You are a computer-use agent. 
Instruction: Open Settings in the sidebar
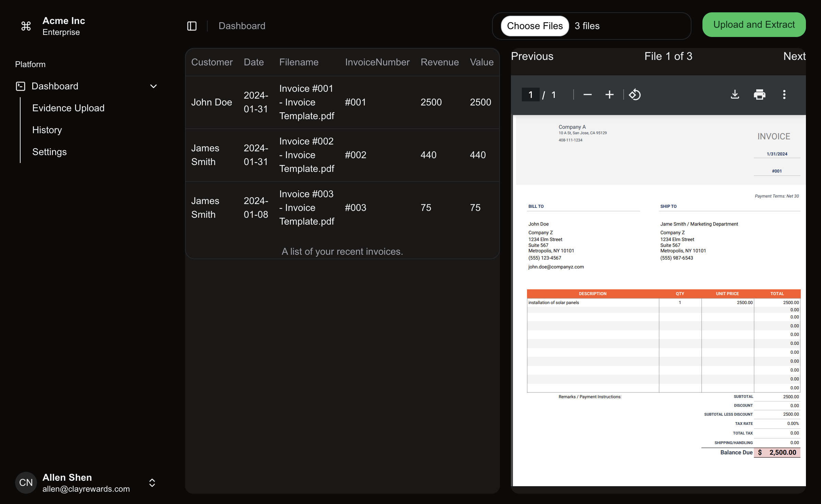pos(49,152)
